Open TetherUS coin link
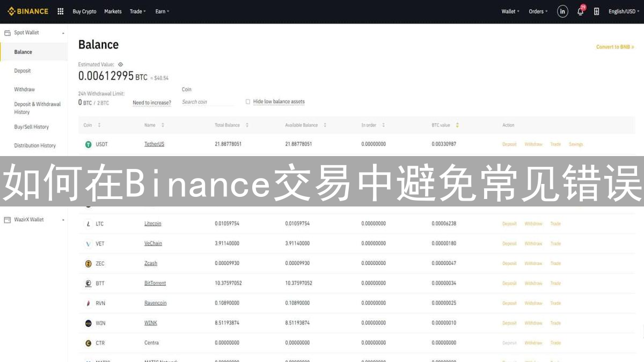644x362 pixels. pos(155,144)
